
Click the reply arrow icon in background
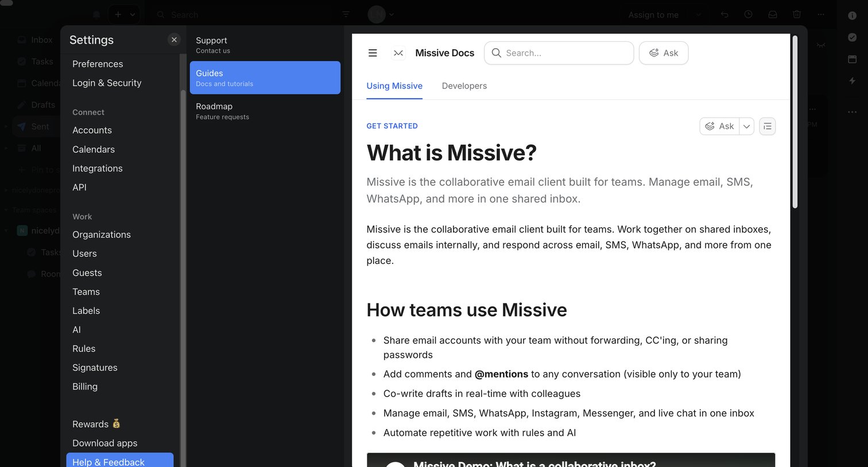click(x=724, y=14)
